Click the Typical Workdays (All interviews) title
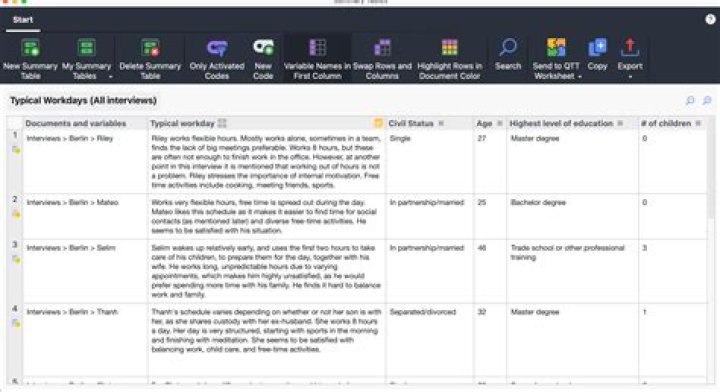 pos(83,100)
